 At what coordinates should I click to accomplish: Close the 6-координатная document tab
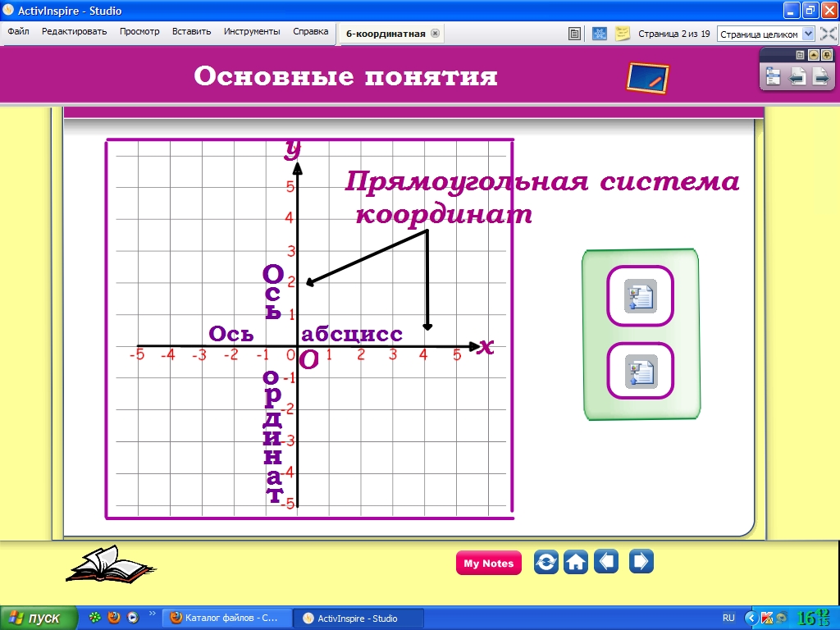435,34
